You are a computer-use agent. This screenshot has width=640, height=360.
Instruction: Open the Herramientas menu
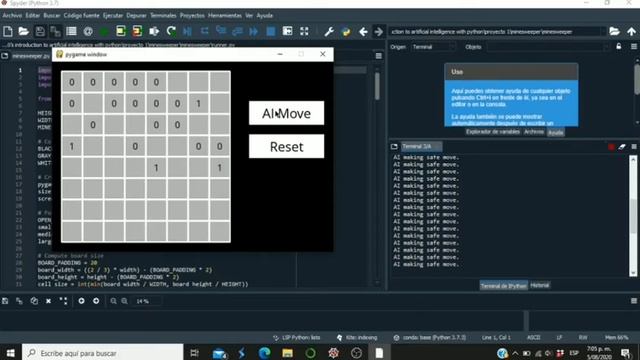(x=225, y=16)
